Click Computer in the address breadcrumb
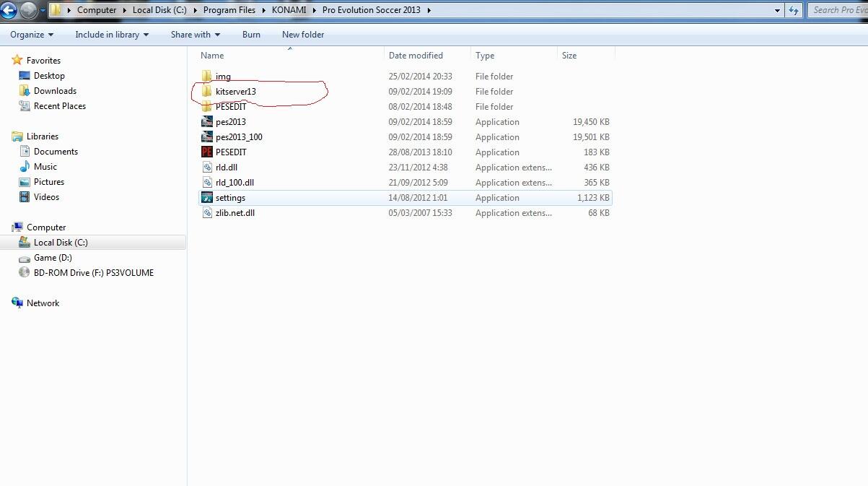868x486 pixels. coord(97,10)
